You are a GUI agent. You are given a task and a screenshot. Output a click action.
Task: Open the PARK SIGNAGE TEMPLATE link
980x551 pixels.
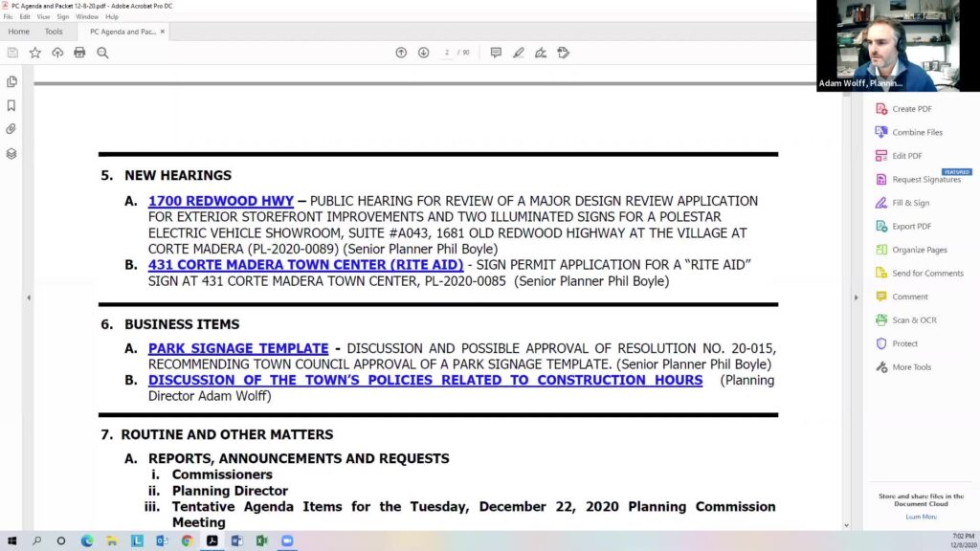click(x=238, y=348)
